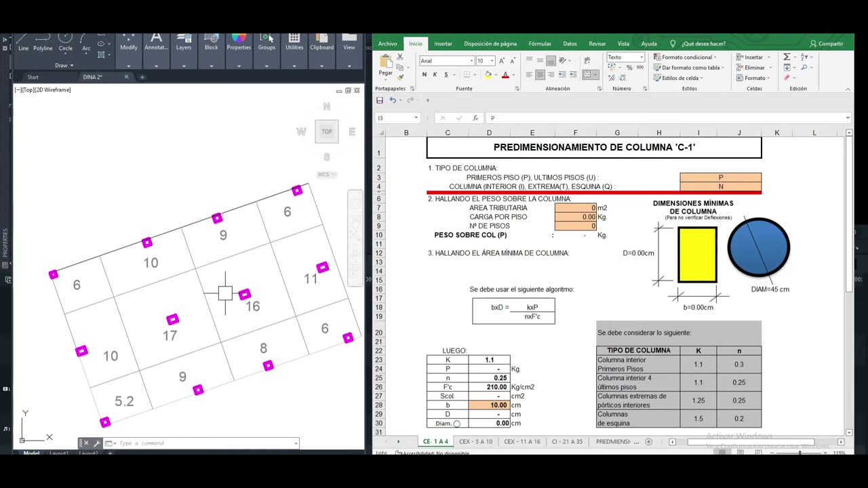
Task: Switch to the Fórmulas ribbon tab
Action: click(540, 43)
